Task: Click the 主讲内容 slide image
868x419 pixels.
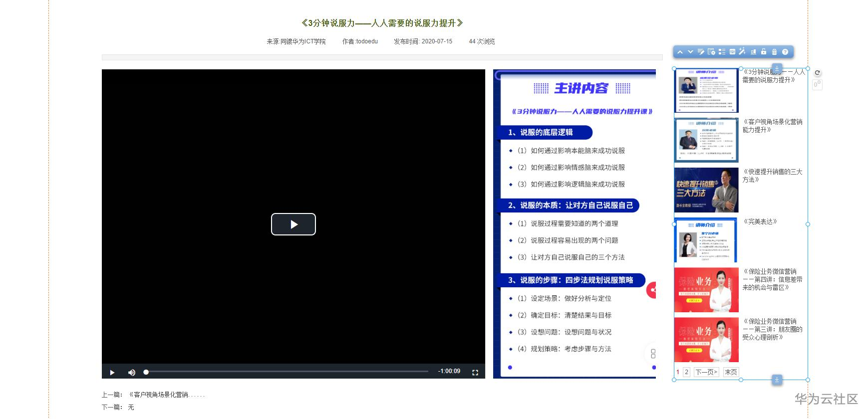Action: (575, 224)
